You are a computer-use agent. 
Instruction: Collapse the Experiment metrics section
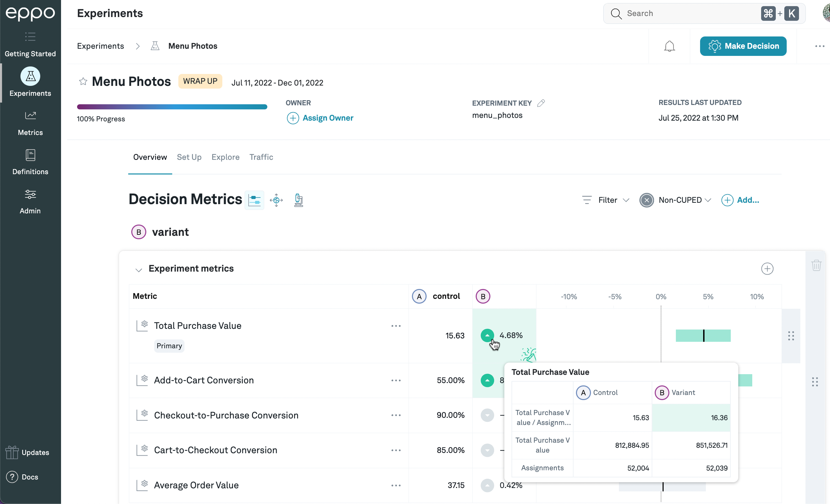[138, 270]
